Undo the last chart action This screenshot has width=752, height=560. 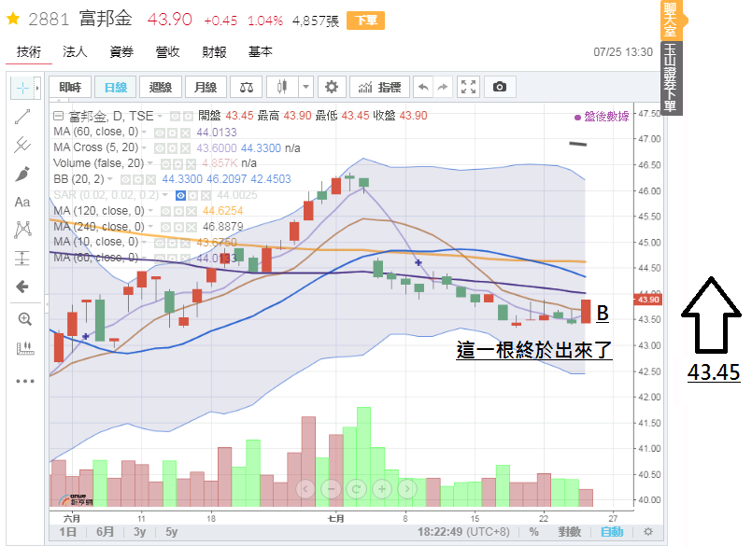(423, 87)
